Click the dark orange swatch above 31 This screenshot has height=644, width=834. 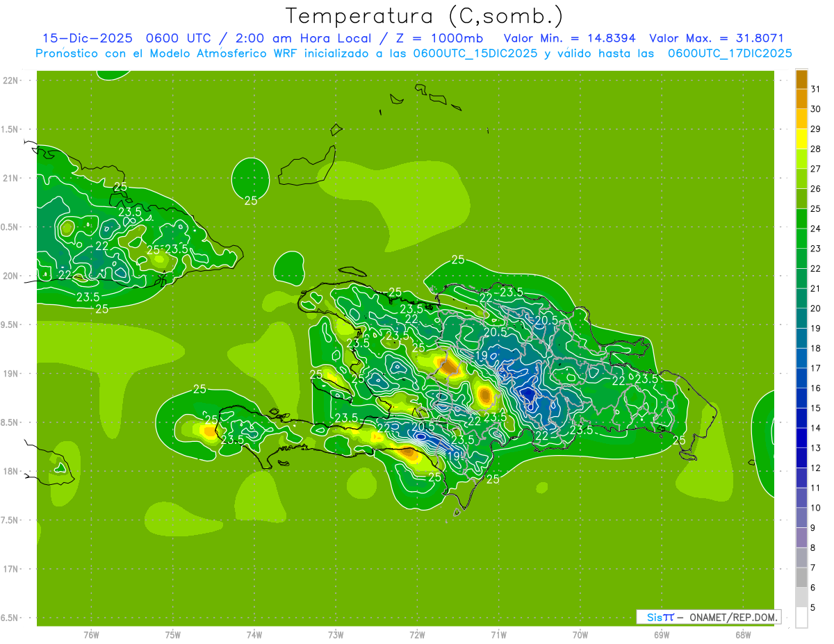pos(801,79)
